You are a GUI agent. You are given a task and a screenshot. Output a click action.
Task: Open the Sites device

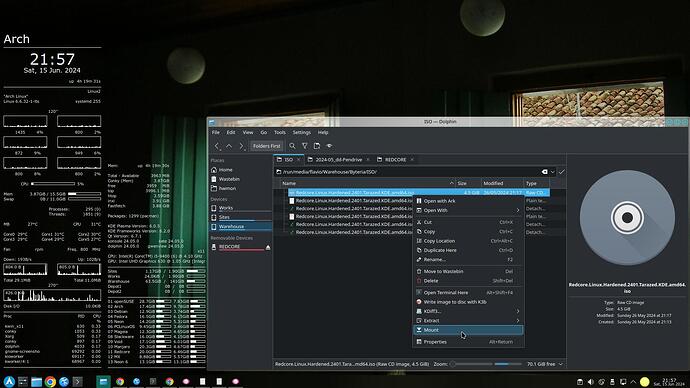coord(241,217)
